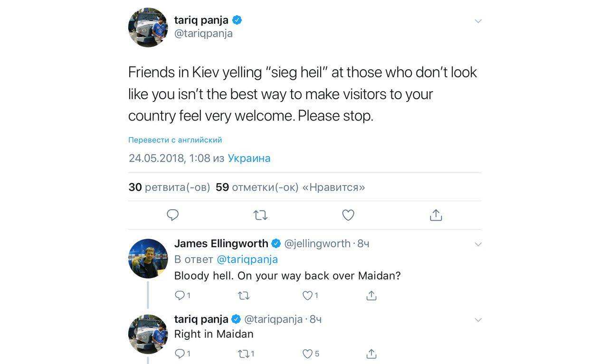Reply to the "Right in Maidan" tweet

(180, 354)
